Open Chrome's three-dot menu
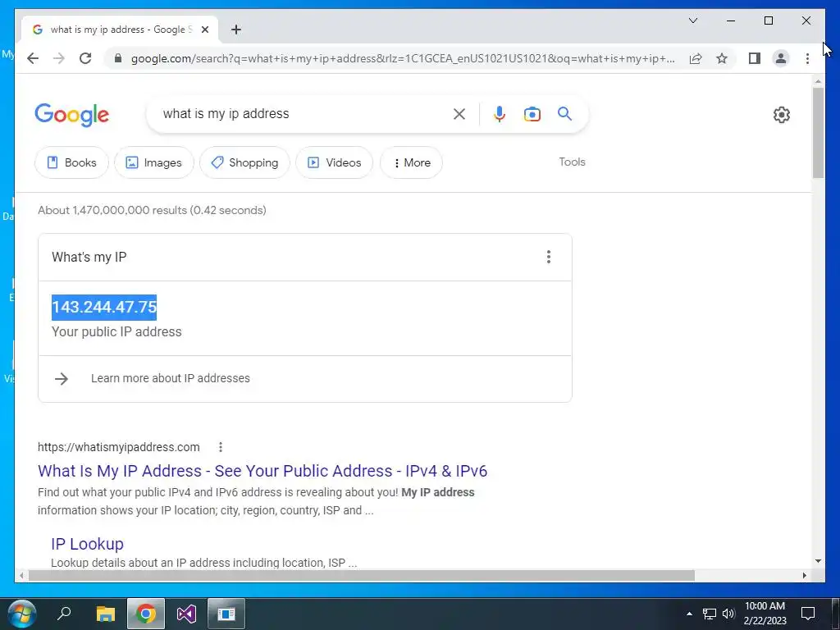840x630 pixels. coord(807,58)
